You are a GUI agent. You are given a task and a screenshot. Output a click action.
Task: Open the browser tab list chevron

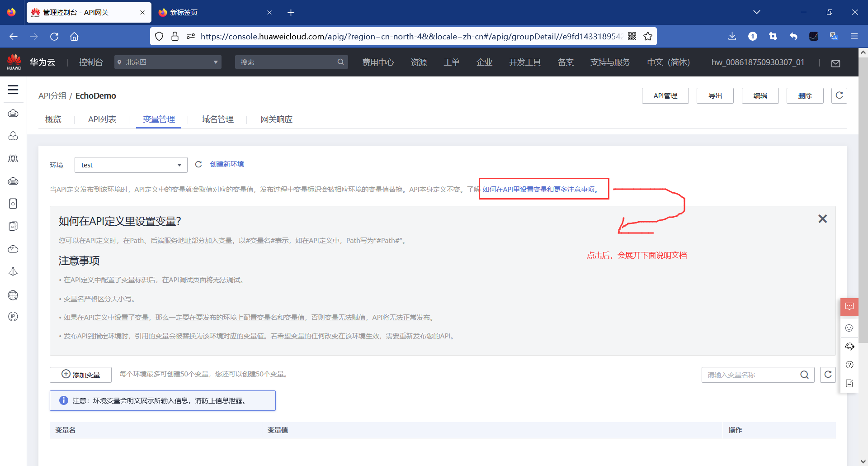(757, 12)
